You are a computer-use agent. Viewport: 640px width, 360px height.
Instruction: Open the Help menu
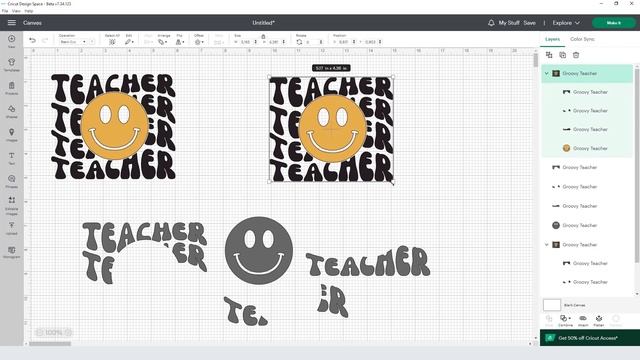pyautogui.click(x=29, y=11)
